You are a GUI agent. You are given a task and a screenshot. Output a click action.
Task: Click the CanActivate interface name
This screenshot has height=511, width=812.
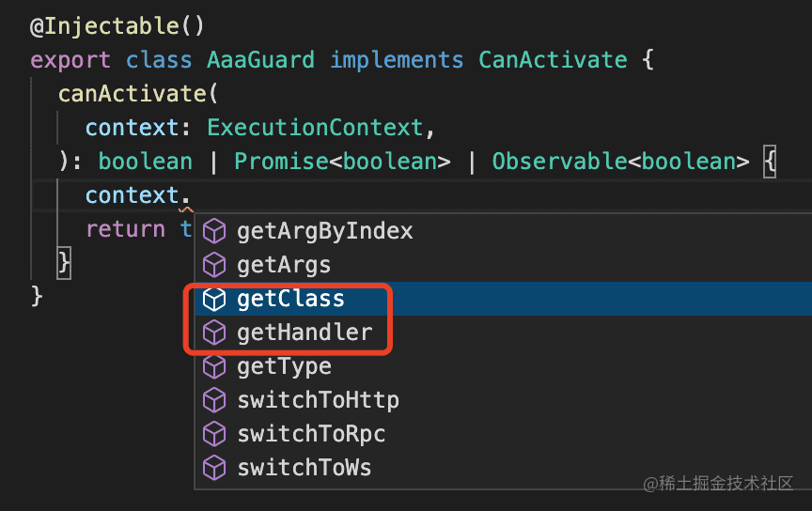tap(553, 60)
